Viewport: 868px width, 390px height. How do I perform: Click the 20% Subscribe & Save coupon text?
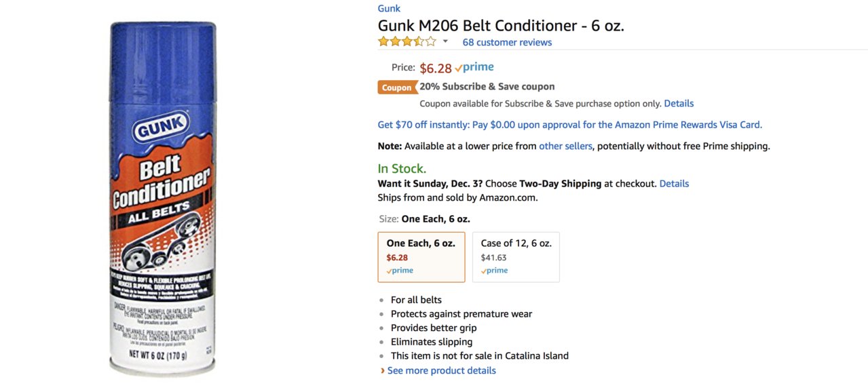487,87
